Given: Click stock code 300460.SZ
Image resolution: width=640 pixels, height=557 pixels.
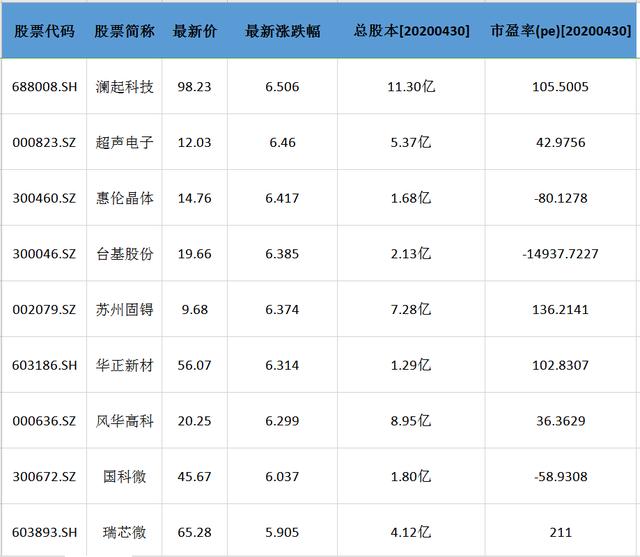Looking at the screenshot, I should (44, 198).
